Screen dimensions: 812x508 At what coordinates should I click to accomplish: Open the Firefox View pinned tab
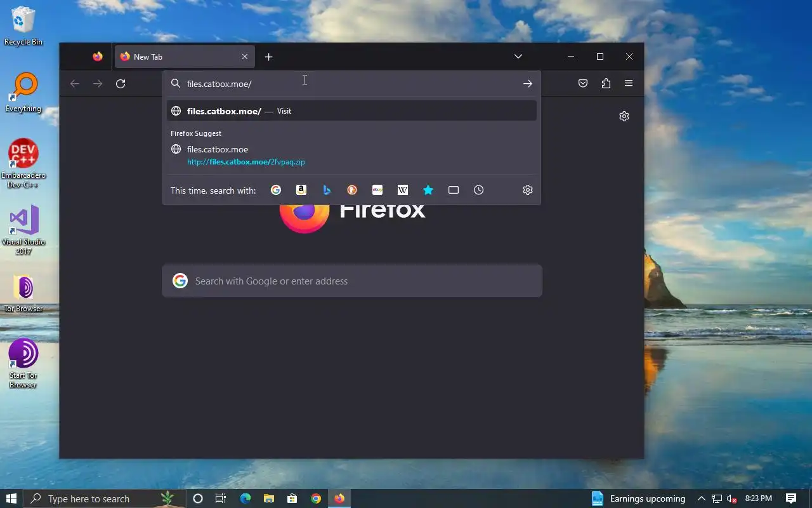pos(97,57)
